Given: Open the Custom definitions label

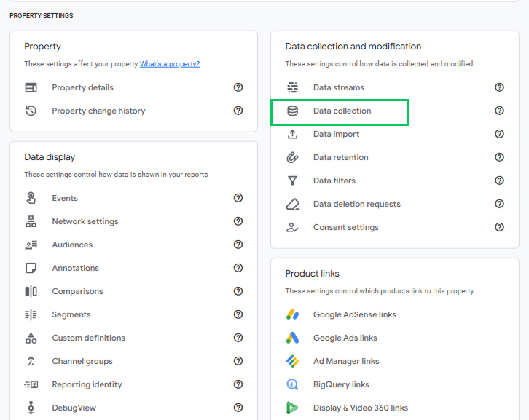Looking at the screenshot, I should point(88,338).
